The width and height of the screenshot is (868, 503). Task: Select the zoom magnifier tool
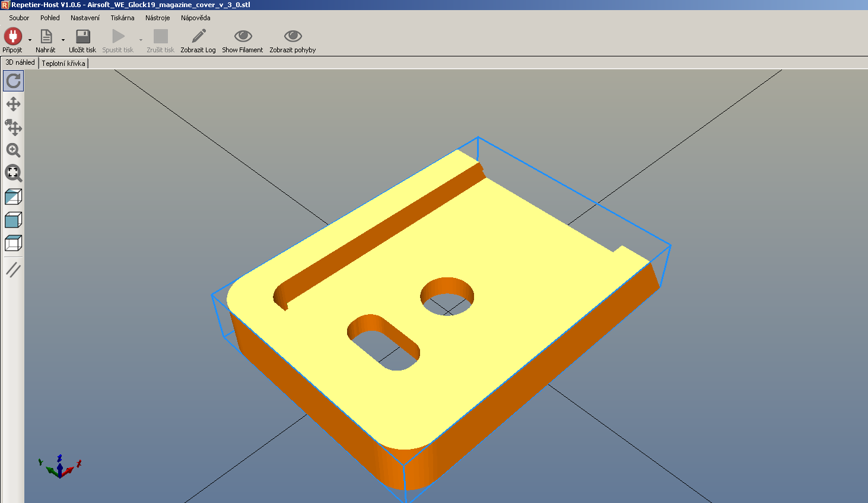click(13, 150)
